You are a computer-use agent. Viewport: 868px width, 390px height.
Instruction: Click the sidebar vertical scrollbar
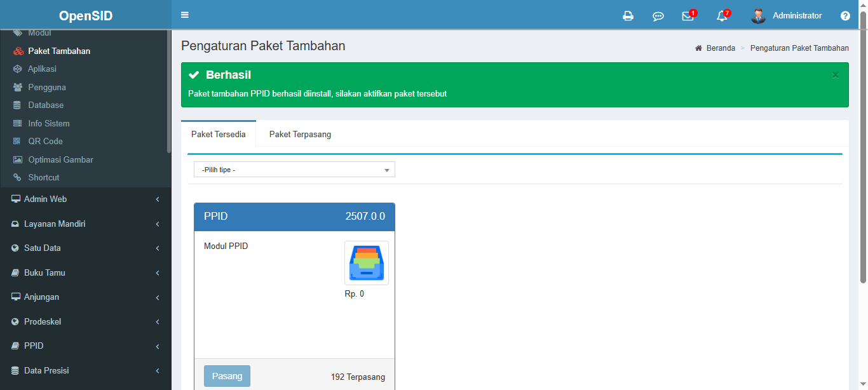pos(168,92)
